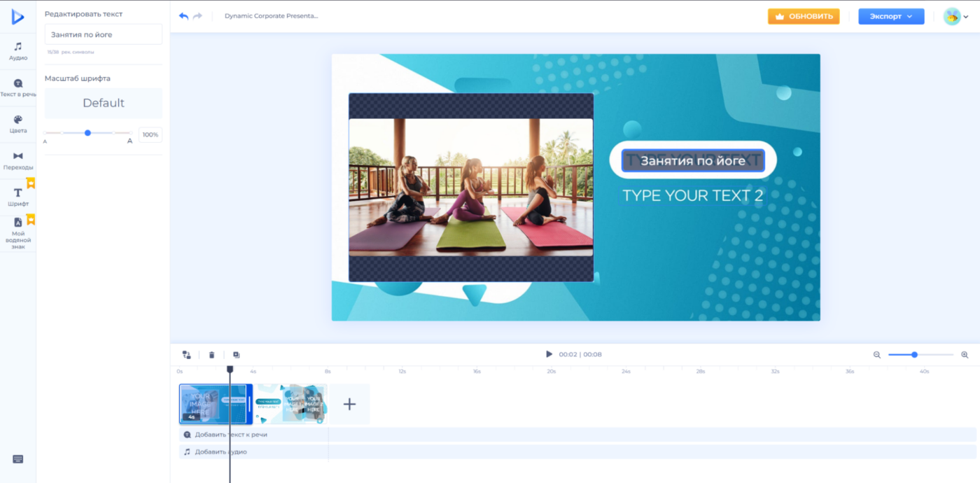The width and height of the screenshot is (980, 483).
Task: Click the ОБНОВИТЬ upgrade button
Action: click(x=804, y=16)
